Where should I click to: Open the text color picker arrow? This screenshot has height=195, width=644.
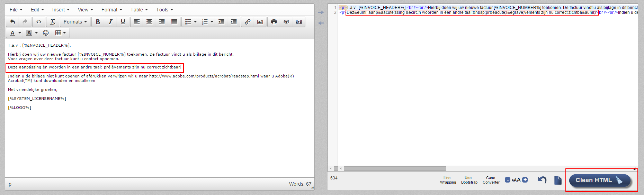pos(20,33)
